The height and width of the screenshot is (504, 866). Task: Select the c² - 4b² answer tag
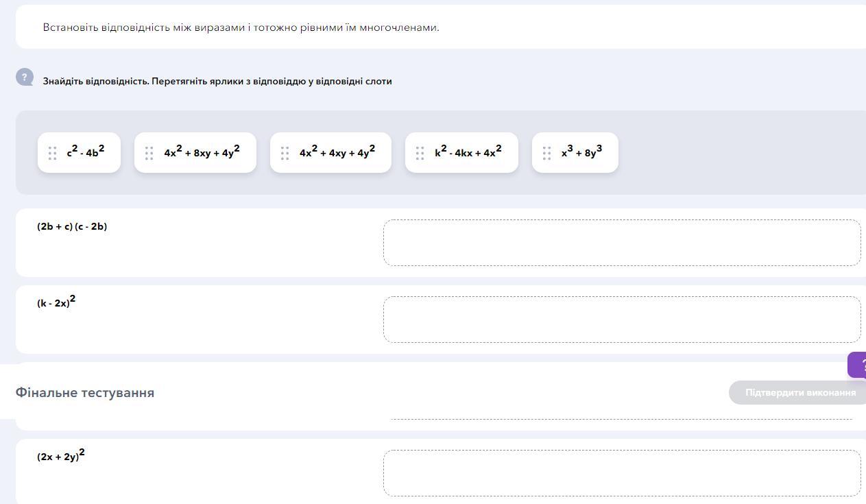(x=79, y=152)
